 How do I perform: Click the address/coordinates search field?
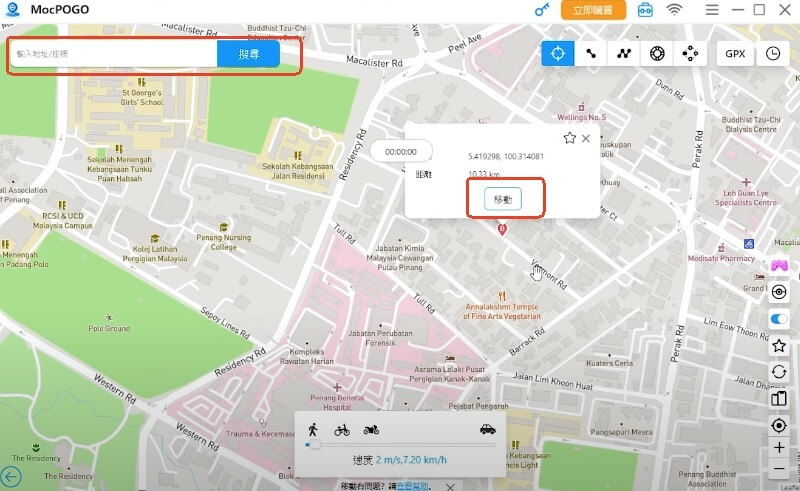click(114, 54)
